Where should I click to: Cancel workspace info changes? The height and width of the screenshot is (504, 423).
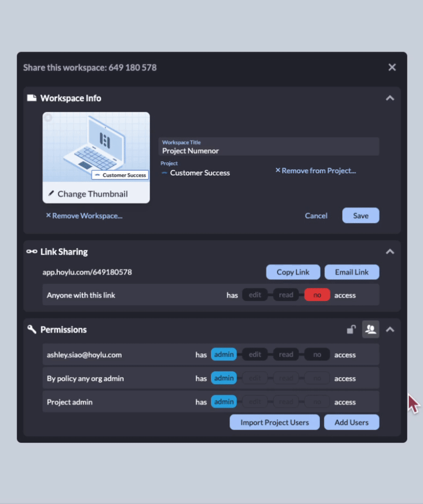coord(316,215)
